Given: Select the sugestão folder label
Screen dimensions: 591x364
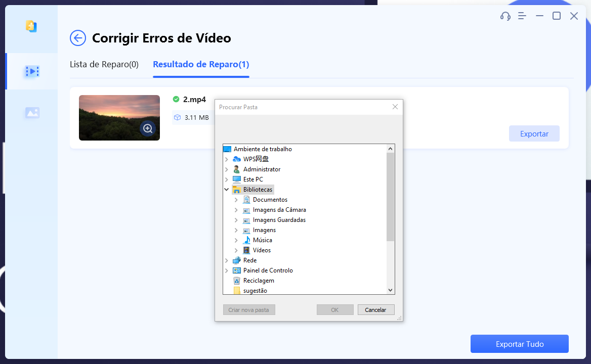Looking at the screenshot, I should click(255, 291).
